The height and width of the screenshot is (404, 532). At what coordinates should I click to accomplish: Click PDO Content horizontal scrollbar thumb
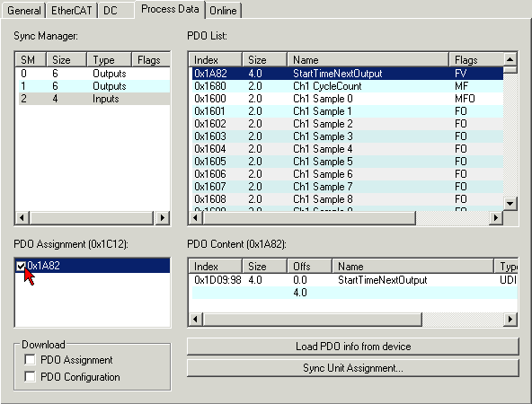[312, 319]
